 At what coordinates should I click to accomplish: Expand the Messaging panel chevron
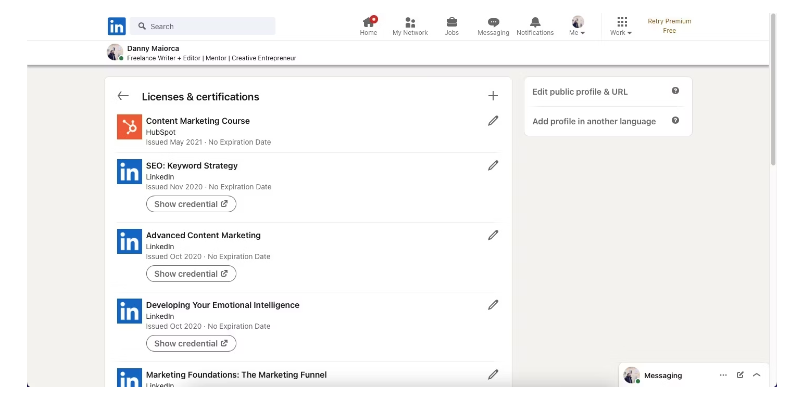[x=756, y=375]
